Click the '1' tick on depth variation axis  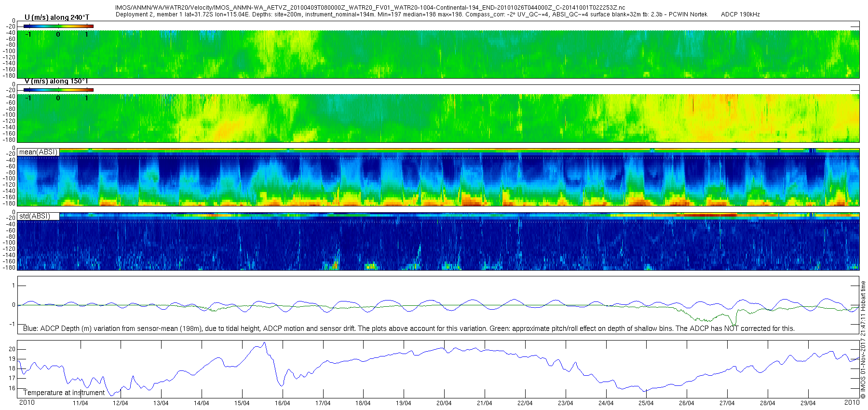[x=14, y=286]
